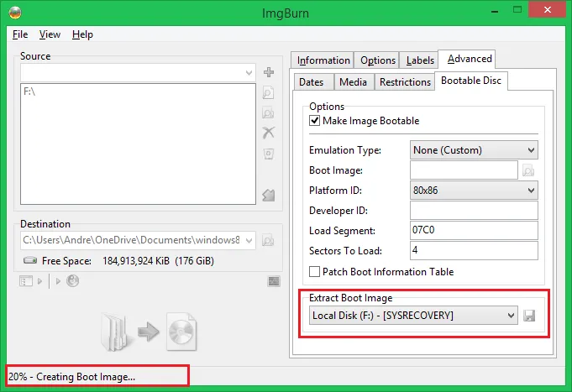Click the Developer ID field
Image resolution: width=572 pixels, height=392 pixels.
(x=474, y=211)
